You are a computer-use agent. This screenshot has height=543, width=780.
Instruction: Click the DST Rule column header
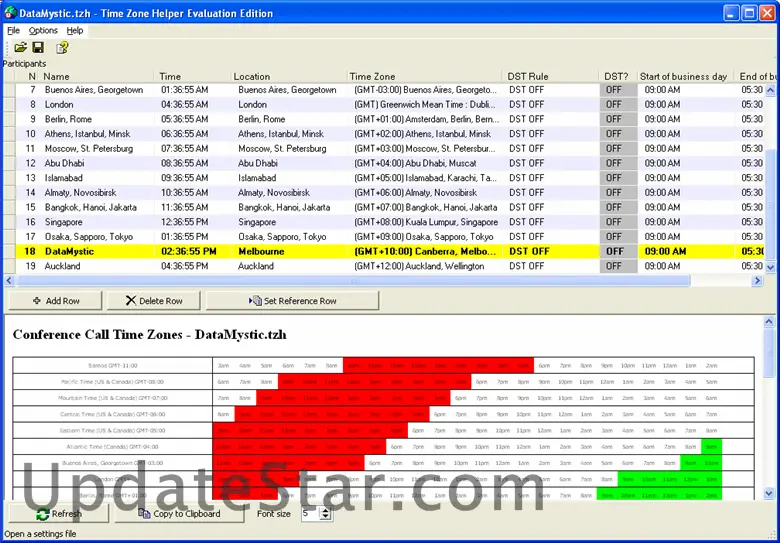(x=550, y=76)
